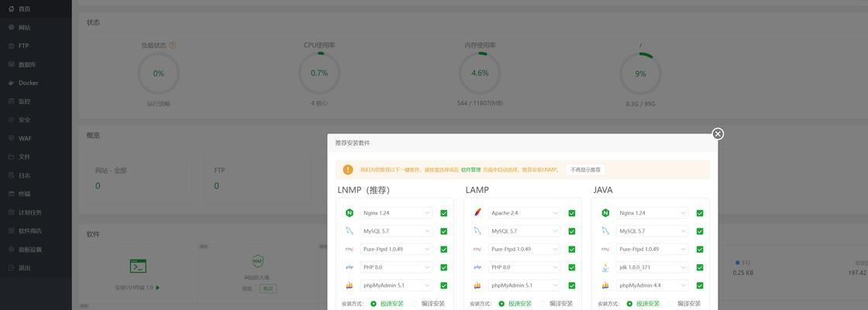Open the MySQL 5.7 dropdown under JAVA
Viewport: 868px width, 310px height.
tap(652, 232)
